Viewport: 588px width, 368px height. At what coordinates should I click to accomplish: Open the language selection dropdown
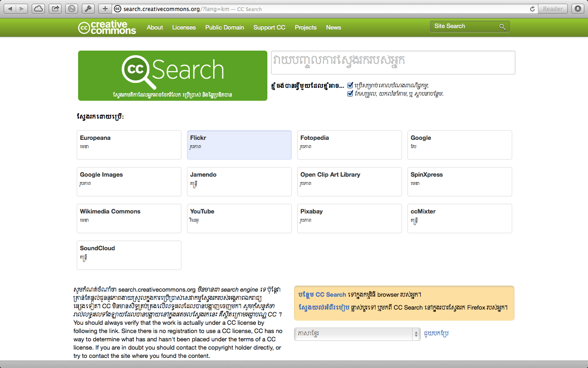pyautogui.click(x=357, y=334)
